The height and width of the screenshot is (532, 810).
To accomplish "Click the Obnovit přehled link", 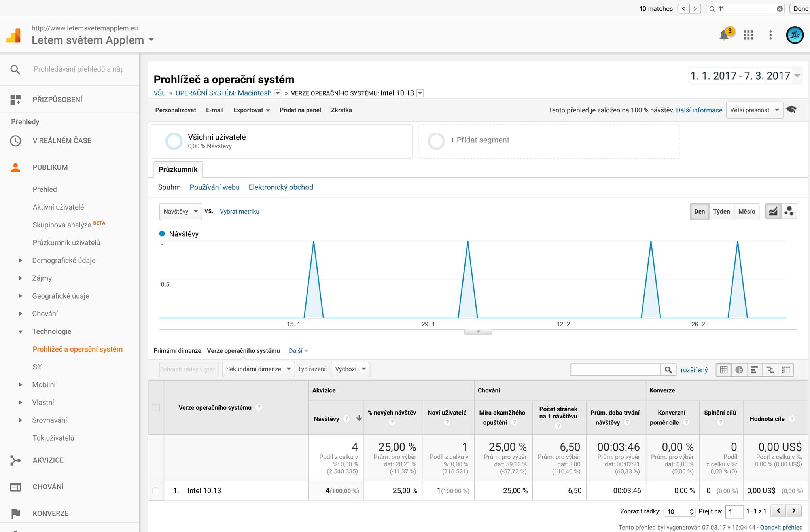I will [x=781, y=527].
